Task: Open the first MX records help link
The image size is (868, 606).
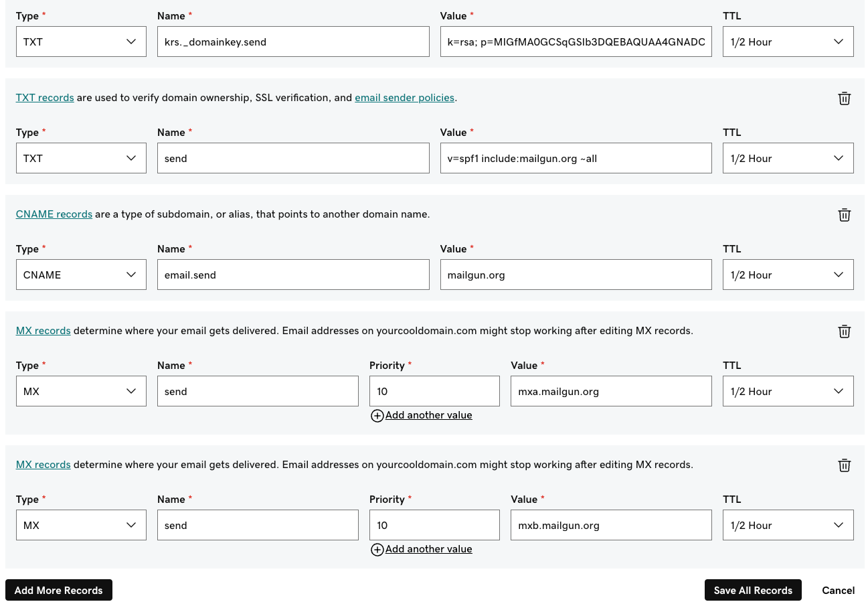Action: pyautogui.click(x=43, y=330)
